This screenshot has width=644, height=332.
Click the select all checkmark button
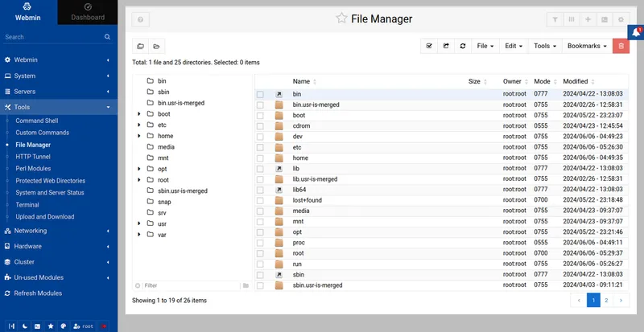click(x=429, y=46)
